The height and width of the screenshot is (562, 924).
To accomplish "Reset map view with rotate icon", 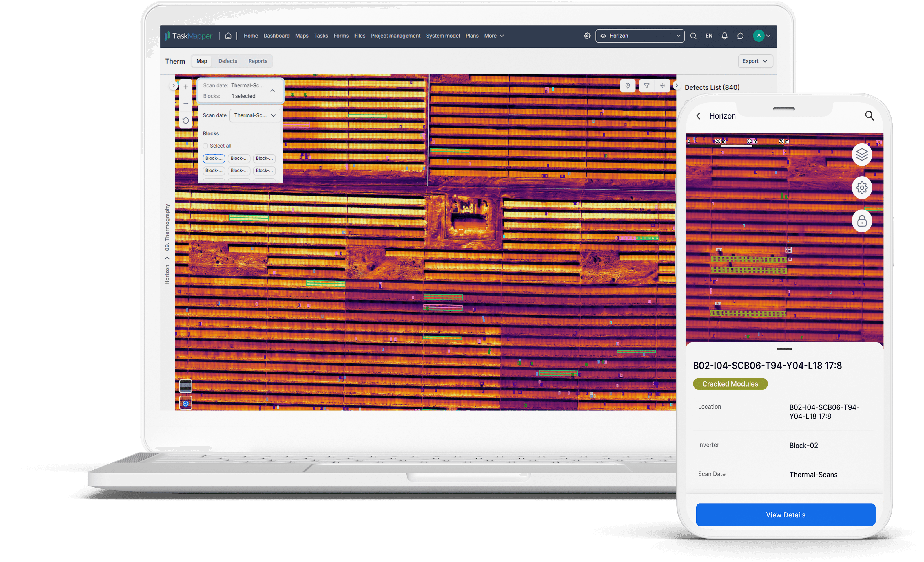I will pyautogui.click(x=186, y=121).
